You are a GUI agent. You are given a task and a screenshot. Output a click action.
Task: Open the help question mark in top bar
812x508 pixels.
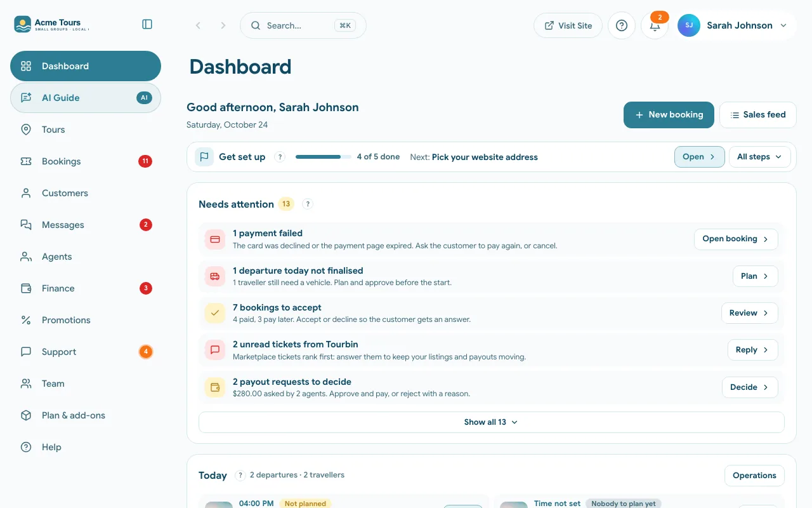pos(622,25)
